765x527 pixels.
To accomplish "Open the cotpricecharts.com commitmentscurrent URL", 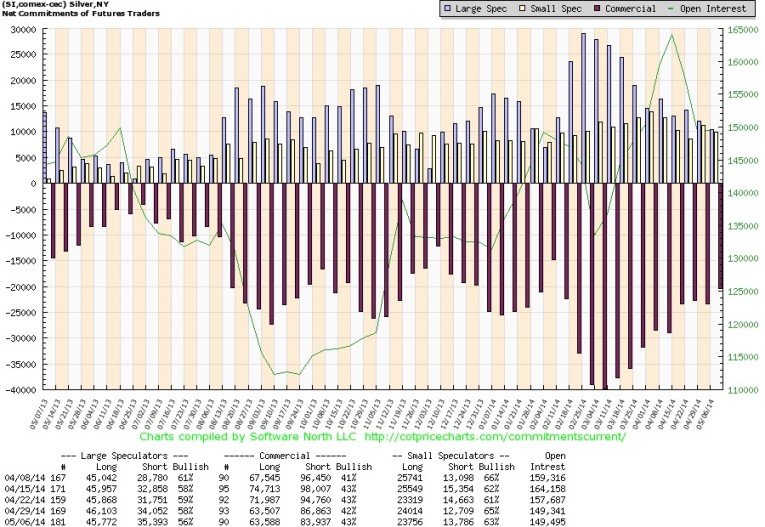I will pos(487,436).
